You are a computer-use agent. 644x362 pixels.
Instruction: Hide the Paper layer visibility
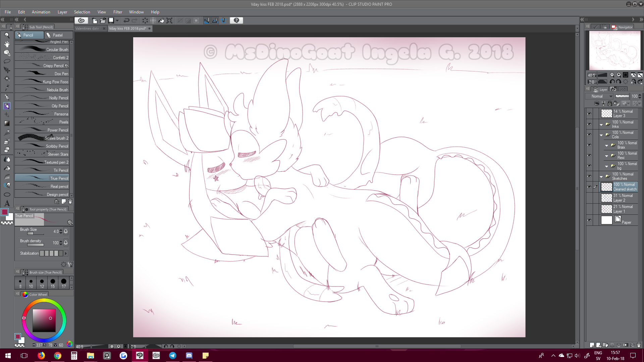(x=589, y=220)
